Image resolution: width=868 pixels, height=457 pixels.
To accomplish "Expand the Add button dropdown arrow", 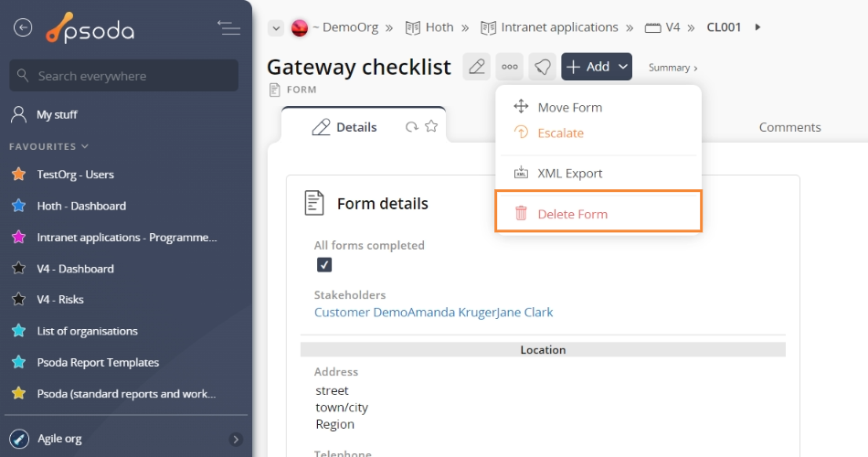I will click(623, 67).
